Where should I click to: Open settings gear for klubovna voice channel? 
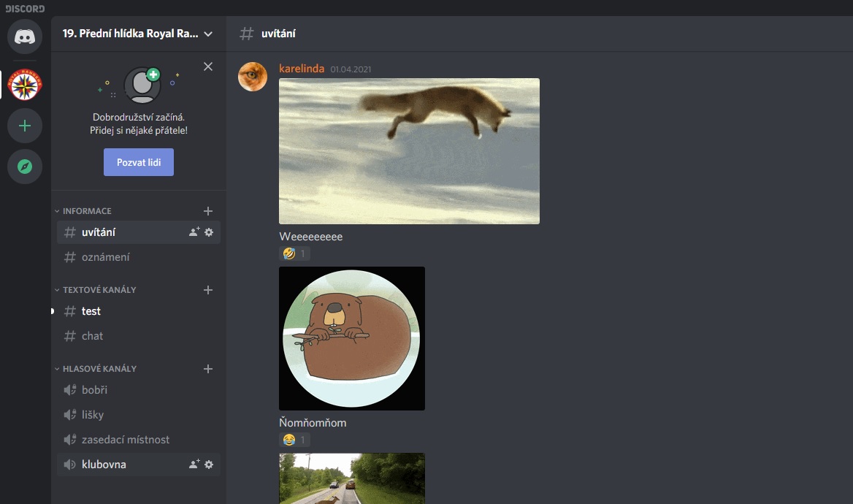209,465
